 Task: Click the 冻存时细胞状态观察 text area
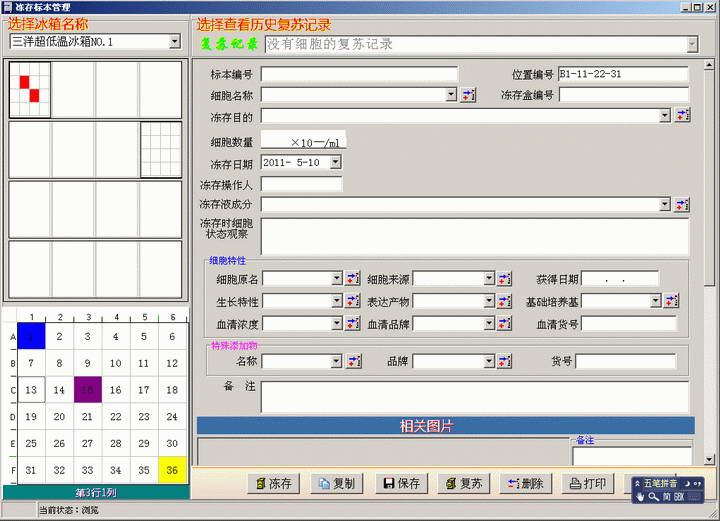(475, 236)
